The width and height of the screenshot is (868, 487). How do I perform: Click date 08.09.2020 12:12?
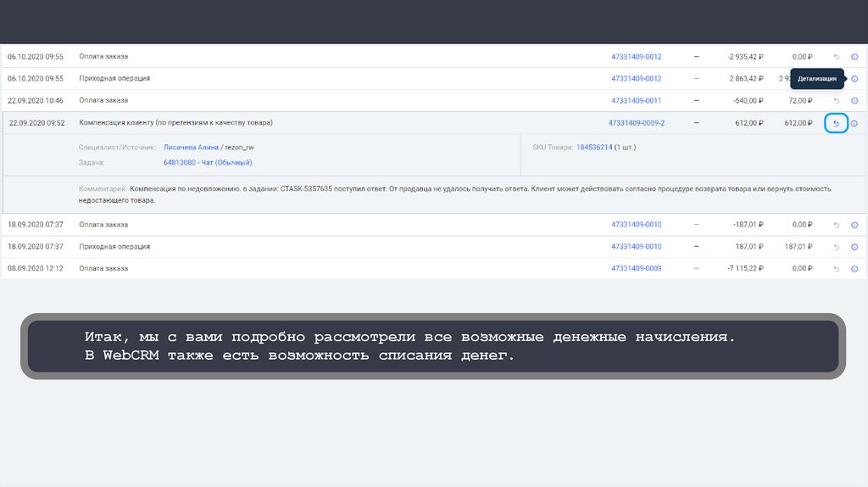(x=36, y=268)
